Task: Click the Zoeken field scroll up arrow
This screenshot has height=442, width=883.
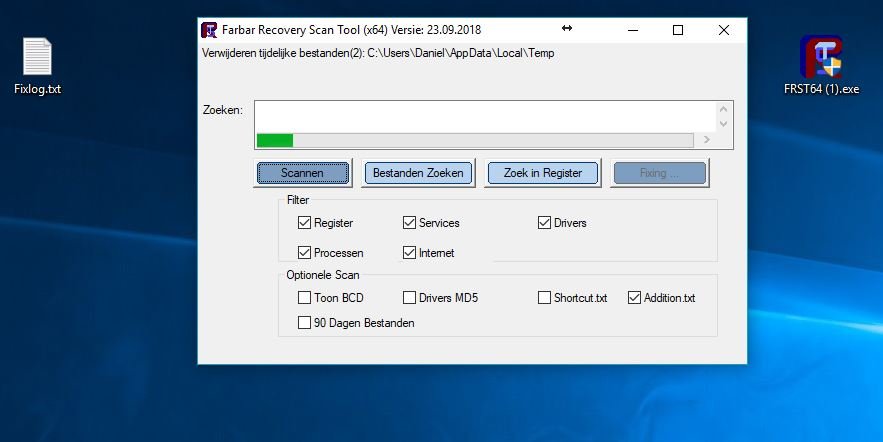Action: (724, 109)
